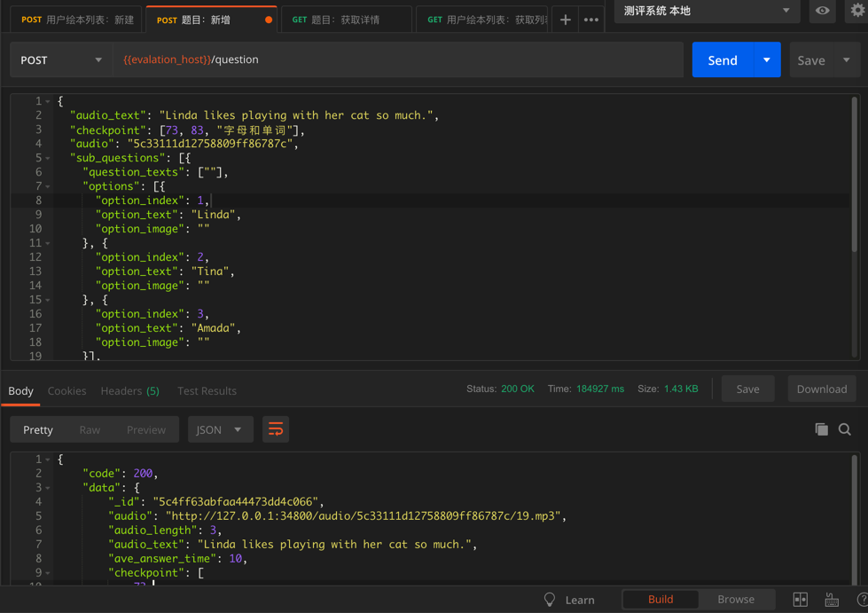This screenshot has height=613, width=868.
Task: Open the POST method dropdown
Action: pyautogui.click(x=60, y=59)
